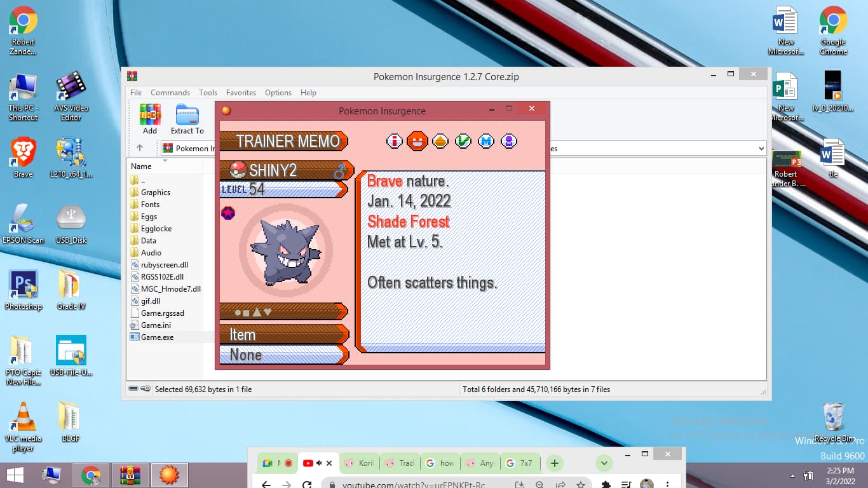Click the Name column header in WinRAR
Image resolution: width=868 pixels, height=488 pixels.
pos(141,166)
